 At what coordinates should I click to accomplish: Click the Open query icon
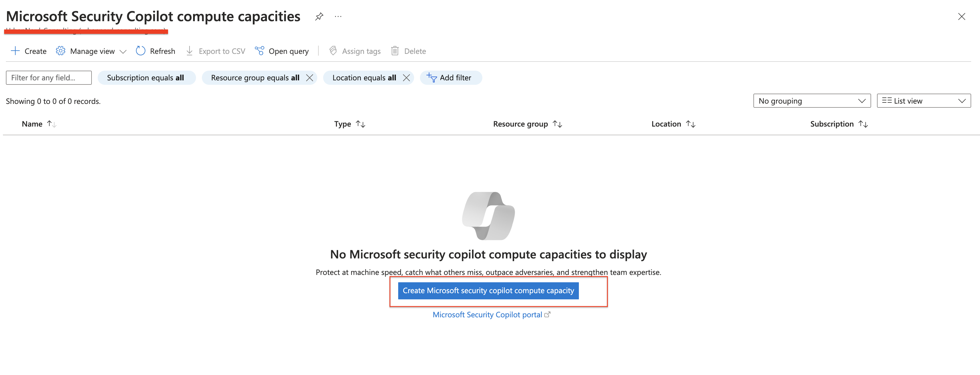[x=259, y=51]
